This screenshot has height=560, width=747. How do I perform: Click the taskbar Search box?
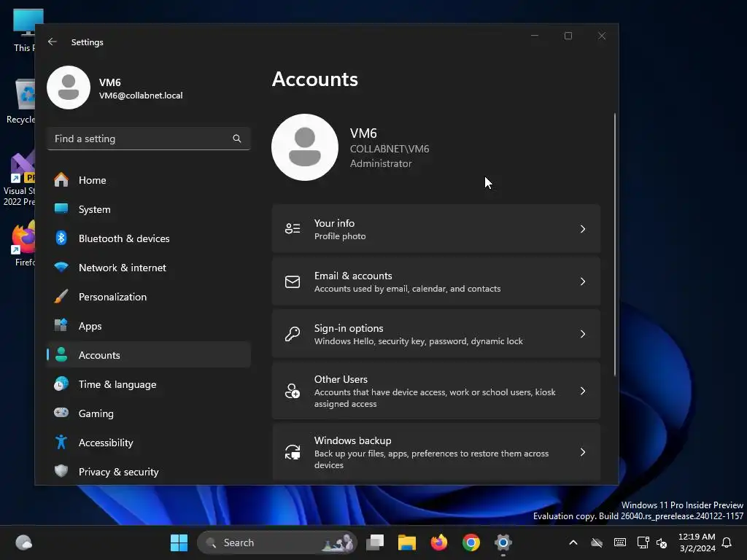276,542
